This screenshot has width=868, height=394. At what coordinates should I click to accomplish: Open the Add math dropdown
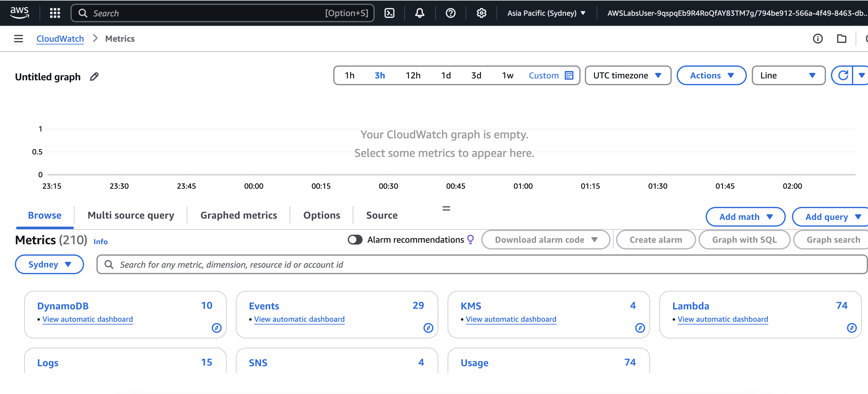pos(745,217)
